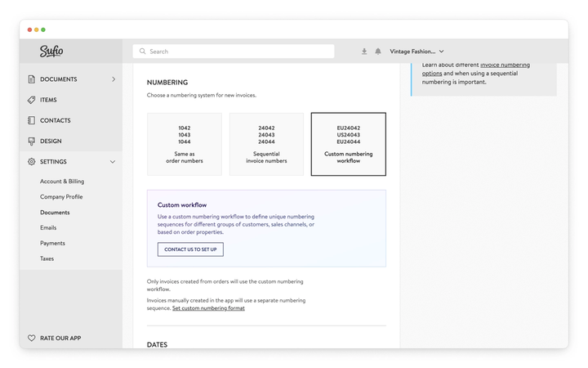Click the search magnifier icon

[x=142, y=51]
